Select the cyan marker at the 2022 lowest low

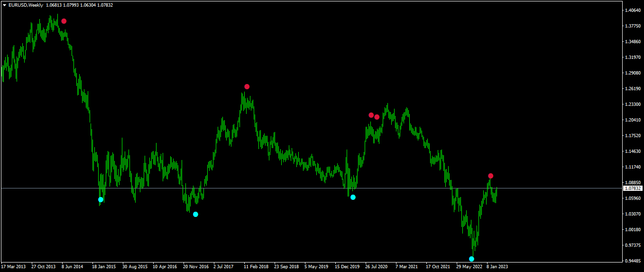tap(472, 259)
